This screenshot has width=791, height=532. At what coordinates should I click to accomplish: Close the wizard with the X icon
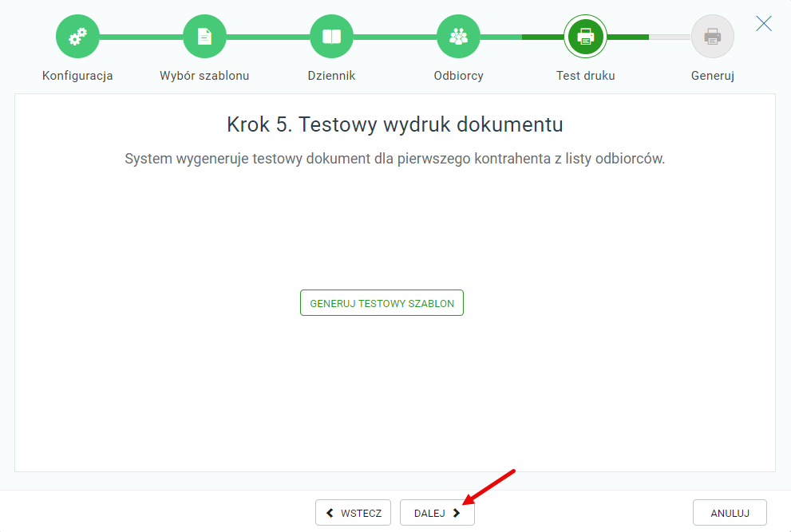pos(764,23)
